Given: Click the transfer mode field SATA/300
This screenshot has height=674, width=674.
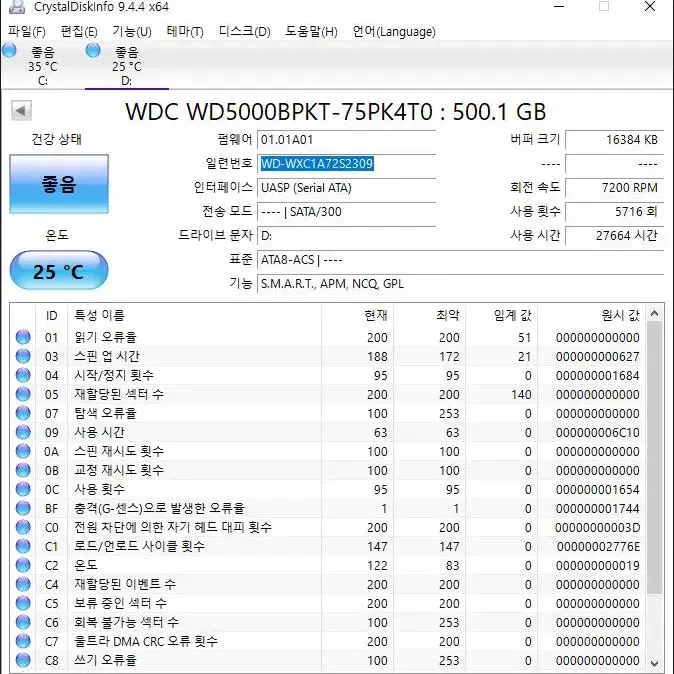Looking at the screenshot, I should pos(346,212).
